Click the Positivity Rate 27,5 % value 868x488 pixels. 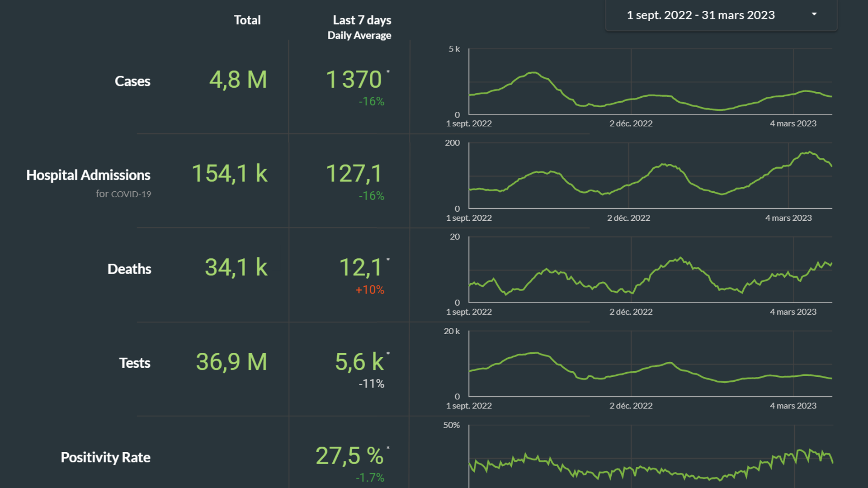[349, 456]
